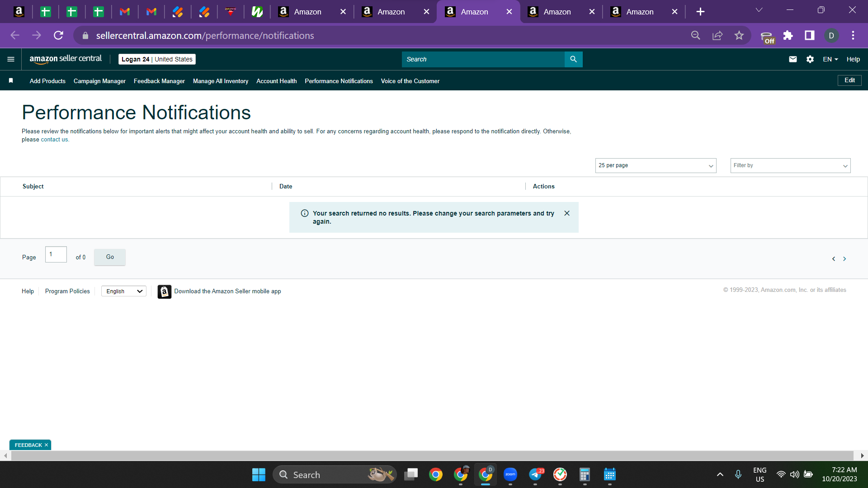Open a new browser tab with the plus button
868x488 pixels.
point(700,12)
